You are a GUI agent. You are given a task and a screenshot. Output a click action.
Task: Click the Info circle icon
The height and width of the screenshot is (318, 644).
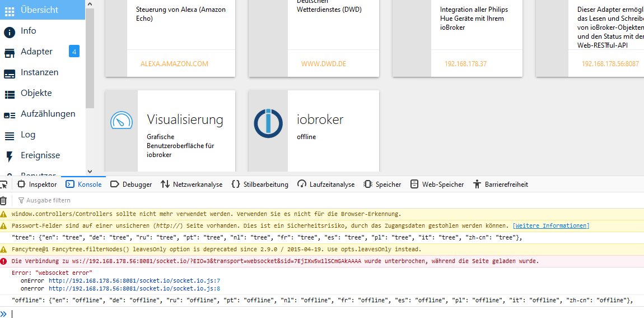click(10, 31)
